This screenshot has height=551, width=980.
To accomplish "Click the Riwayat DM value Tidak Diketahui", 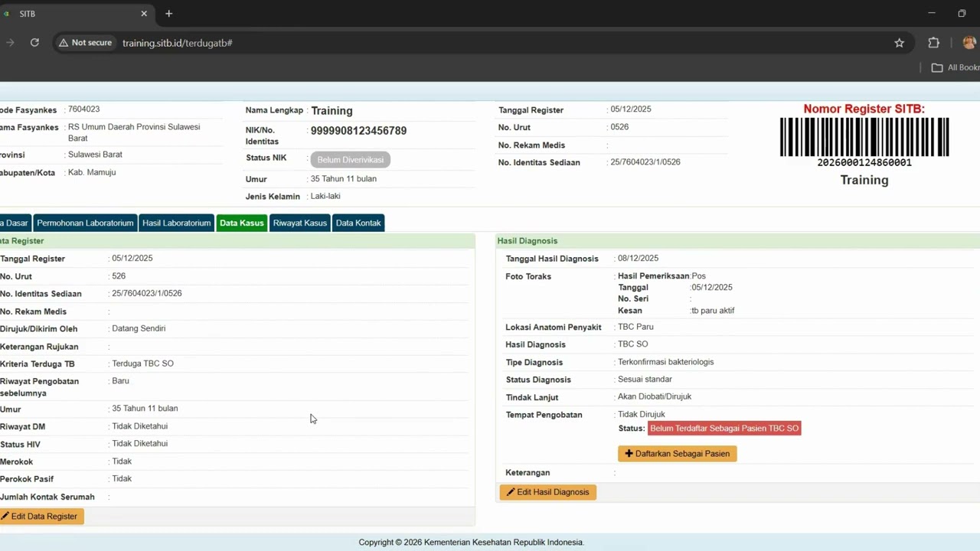I will (139, 426).
